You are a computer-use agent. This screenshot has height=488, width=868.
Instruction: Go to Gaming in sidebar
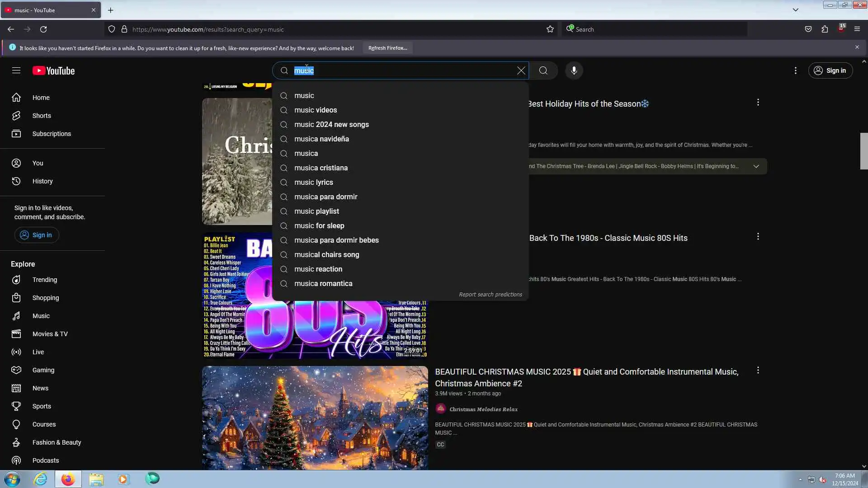(x=43, y=370)
